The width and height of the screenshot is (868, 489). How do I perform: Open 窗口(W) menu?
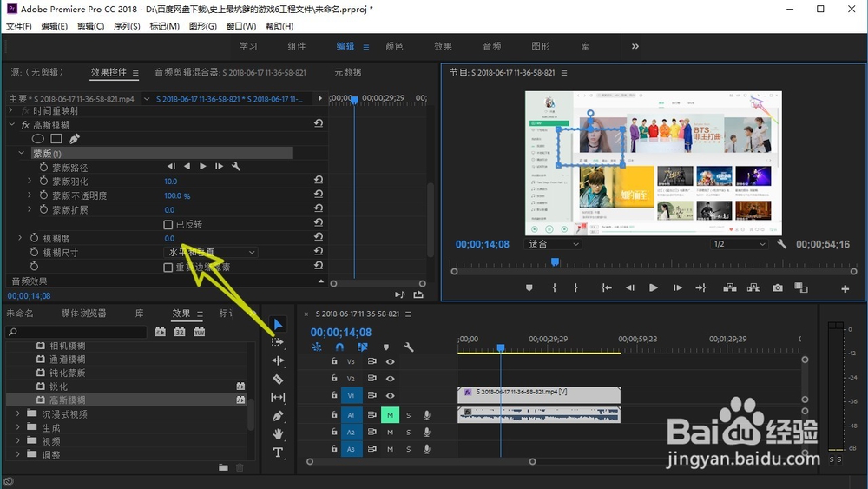pos(240,26)
